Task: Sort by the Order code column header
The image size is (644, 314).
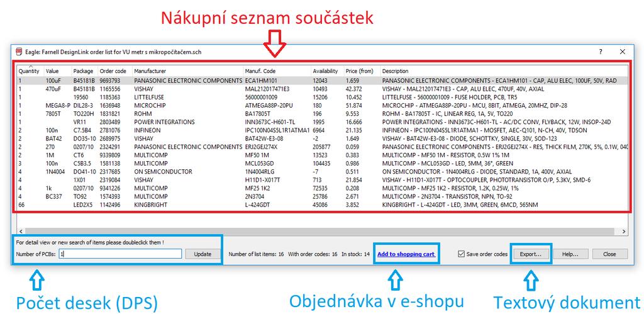Action: tap(113, 71)
